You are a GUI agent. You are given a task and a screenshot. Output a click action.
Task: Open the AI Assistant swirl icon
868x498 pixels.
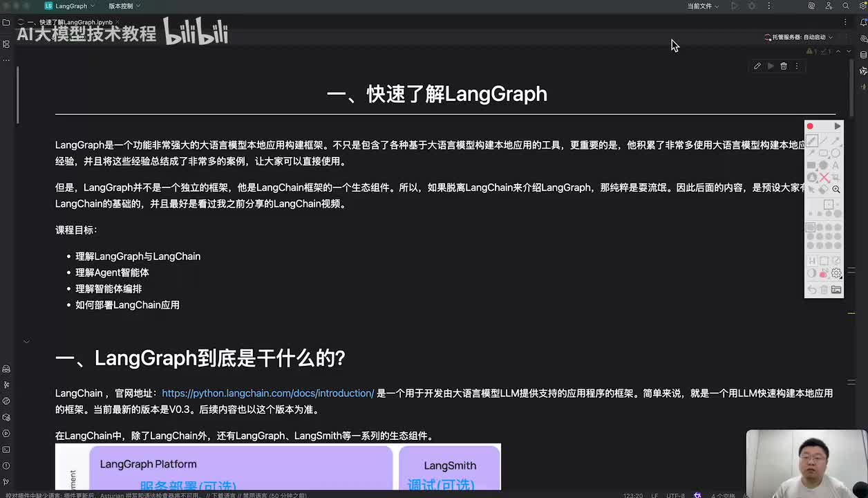[x=811, y=6]
